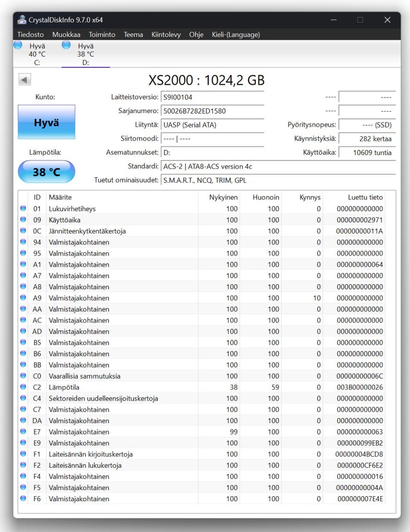
Task: Click status dot for Laiteisännän lukukertoja
Action: pos(23,465)
